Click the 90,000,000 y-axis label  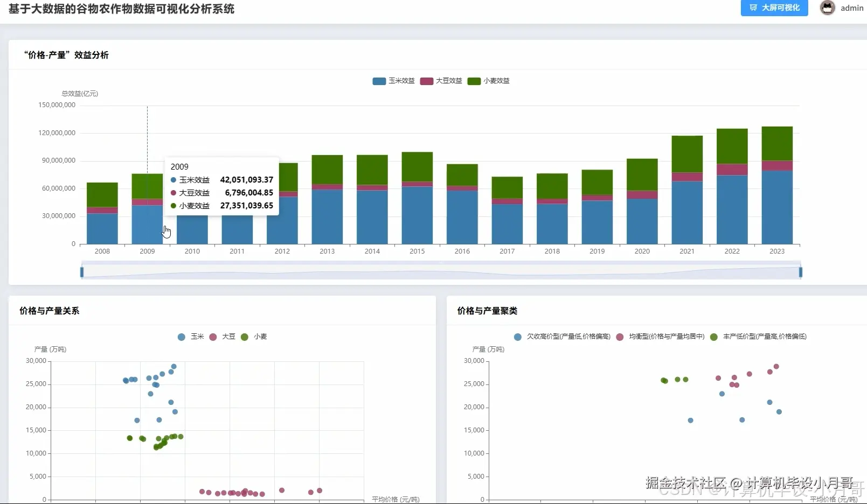59,160
